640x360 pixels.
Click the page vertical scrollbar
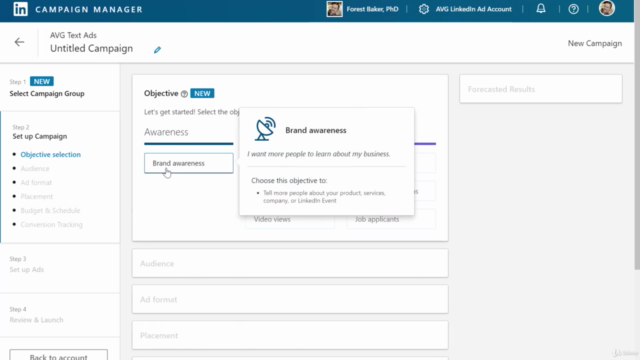click(x=637, y=135)
